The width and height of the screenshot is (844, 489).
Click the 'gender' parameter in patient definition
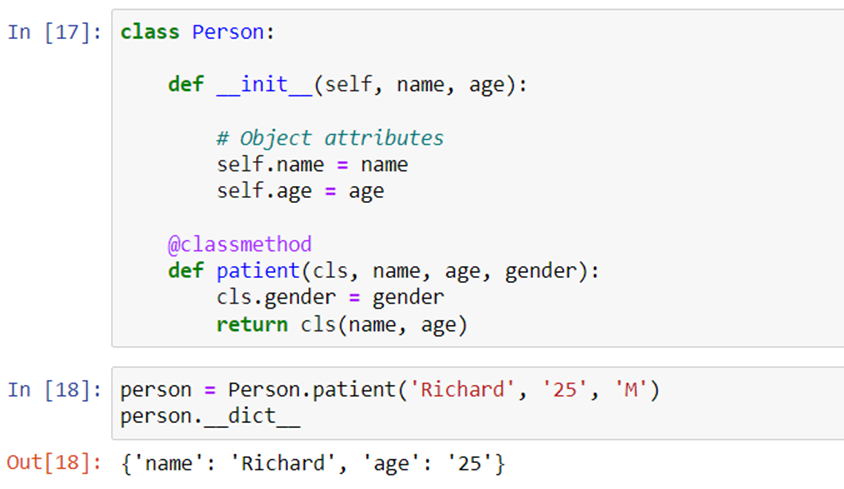(x=540, y=271)
